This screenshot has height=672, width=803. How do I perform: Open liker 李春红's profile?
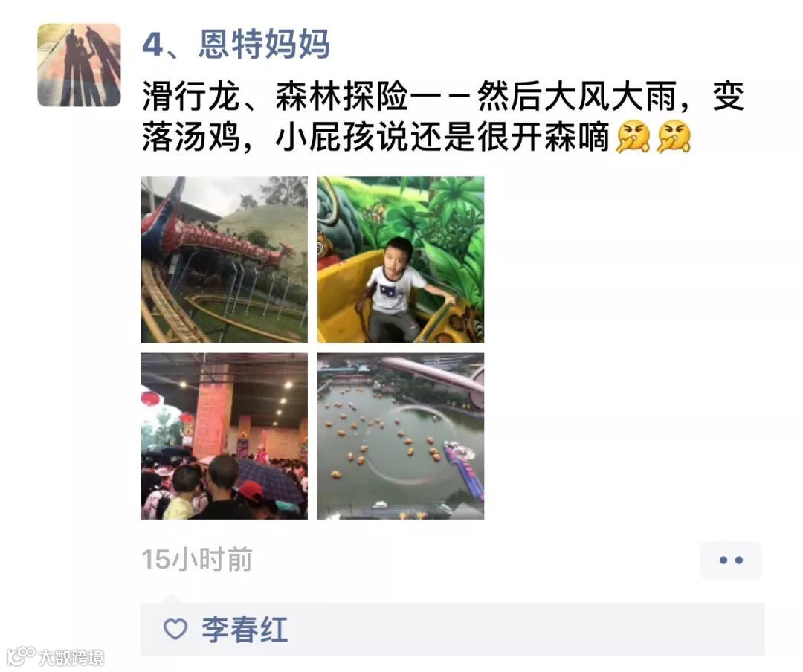245,630
